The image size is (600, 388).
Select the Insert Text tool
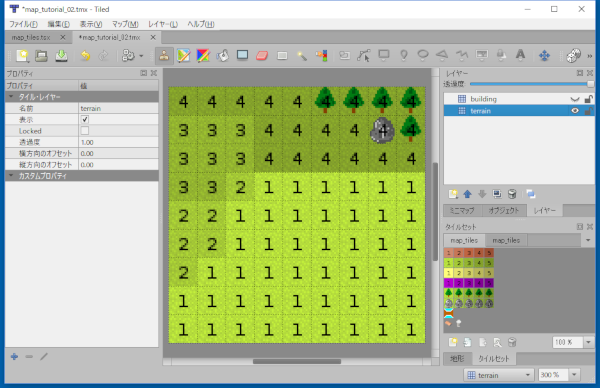pyautogui.click(x=520, y=56)
